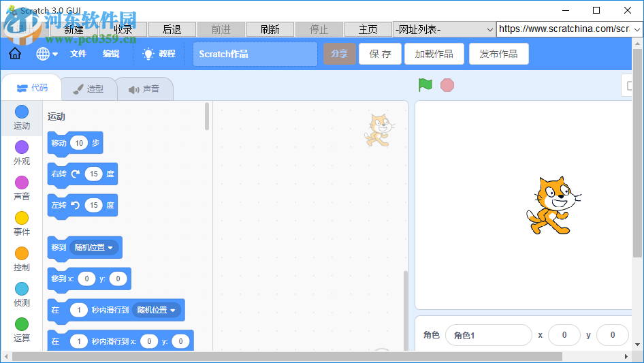Screen dimensions: 644x363
Task: Click the 主页 homepage button
Action: pyautogui.click(x=368, y=29)
